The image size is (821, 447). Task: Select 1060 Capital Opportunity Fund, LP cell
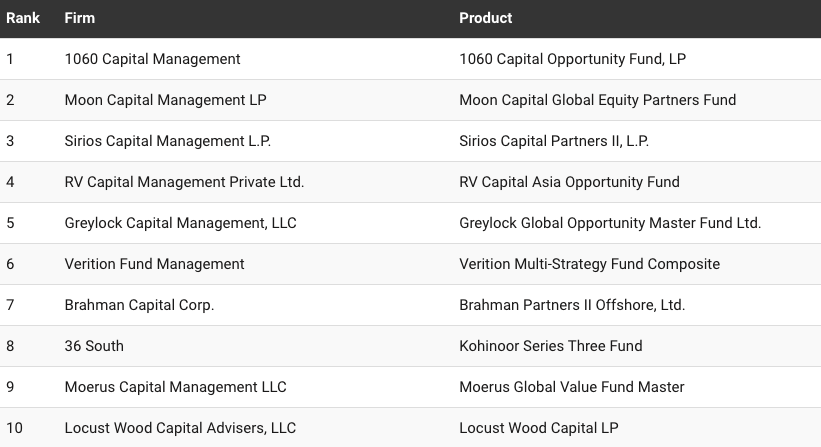click(x=572, y=59)
